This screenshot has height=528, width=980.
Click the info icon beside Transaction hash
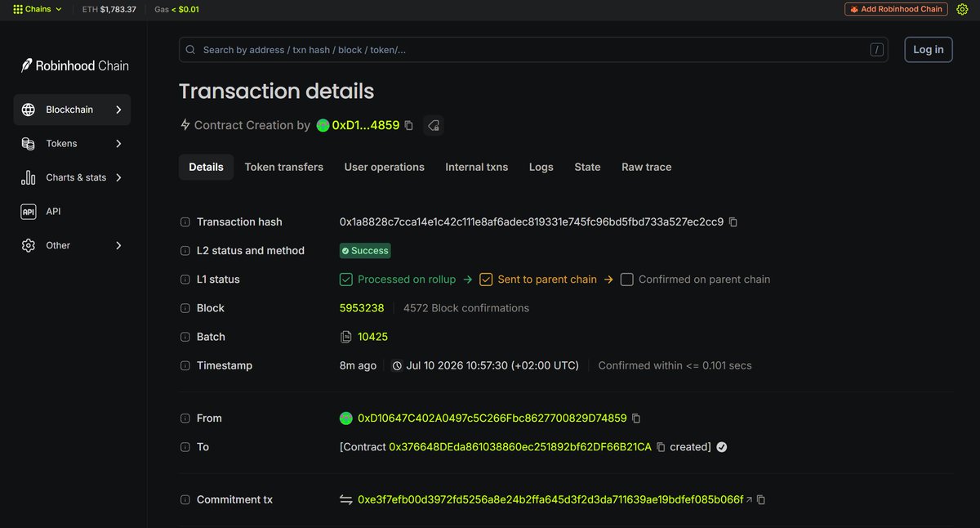pyautogui.click(x=185, y=222)
